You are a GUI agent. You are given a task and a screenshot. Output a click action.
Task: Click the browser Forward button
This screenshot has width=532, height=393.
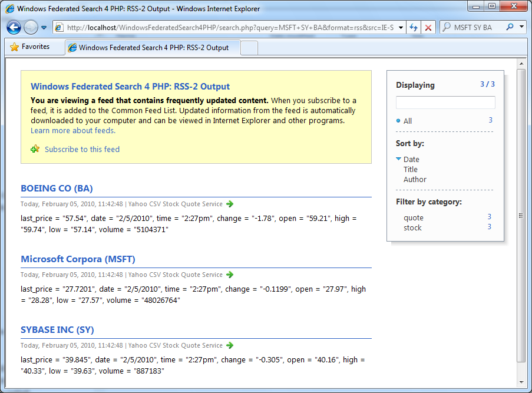[31, 28]
